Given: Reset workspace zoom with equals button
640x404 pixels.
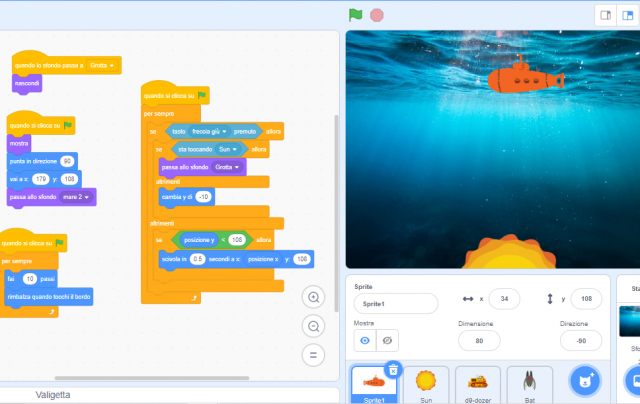Looking at the screenshot, I should coord(313,355).
